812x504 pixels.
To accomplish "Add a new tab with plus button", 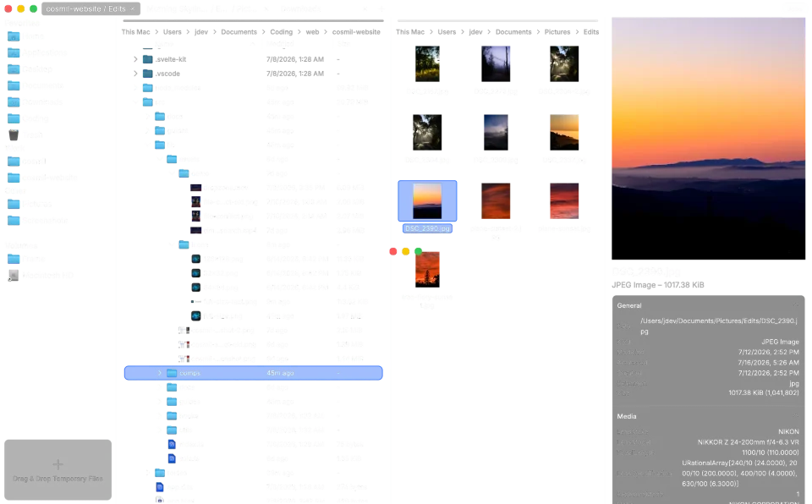I will [382, 8].
